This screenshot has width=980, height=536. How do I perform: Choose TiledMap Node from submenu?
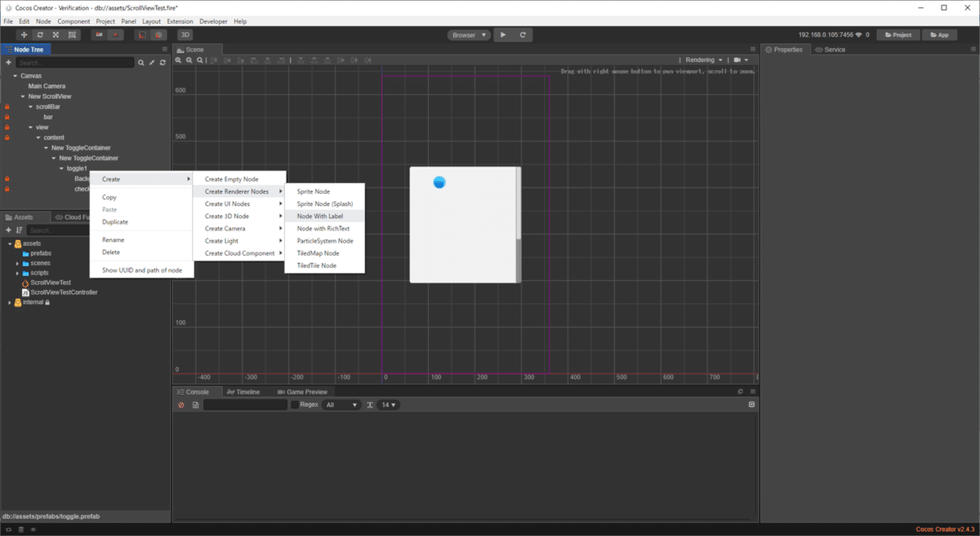click(x=325, y=253)
